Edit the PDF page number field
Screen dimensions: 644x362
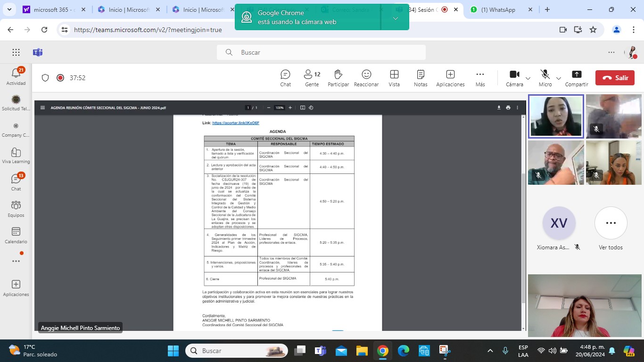pyautogui.click(x=248, y=107)
